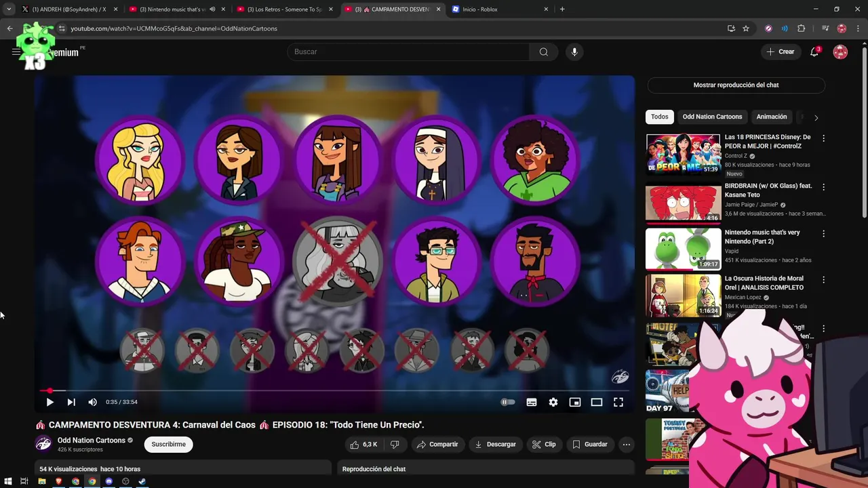Open Brave browser from the taskbar
Viewport: 868px width, 488px height.
(x=59, y=481)
